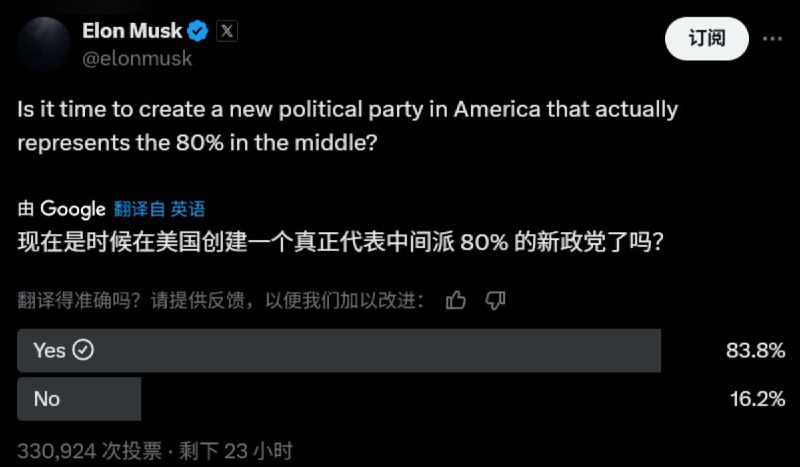
Task: Click the 订阅 subscribe button
Action: (707, 39)
